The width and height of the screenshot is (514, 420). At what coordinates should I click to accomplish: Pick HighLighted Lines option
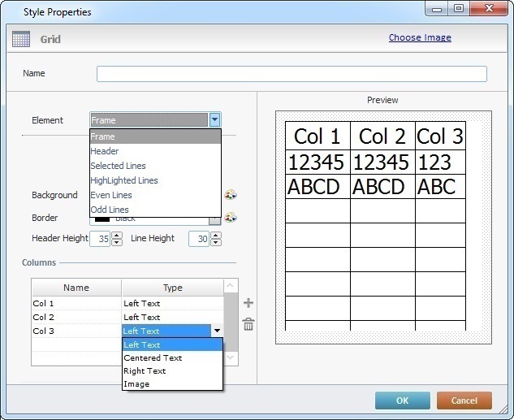(123, 180)
